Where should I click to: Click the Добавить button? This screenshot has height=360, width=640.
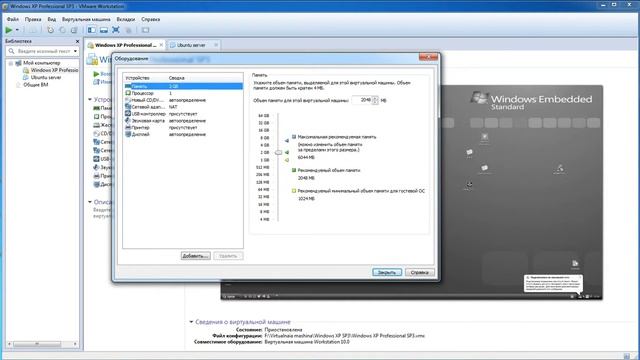(x=196, y=256)
